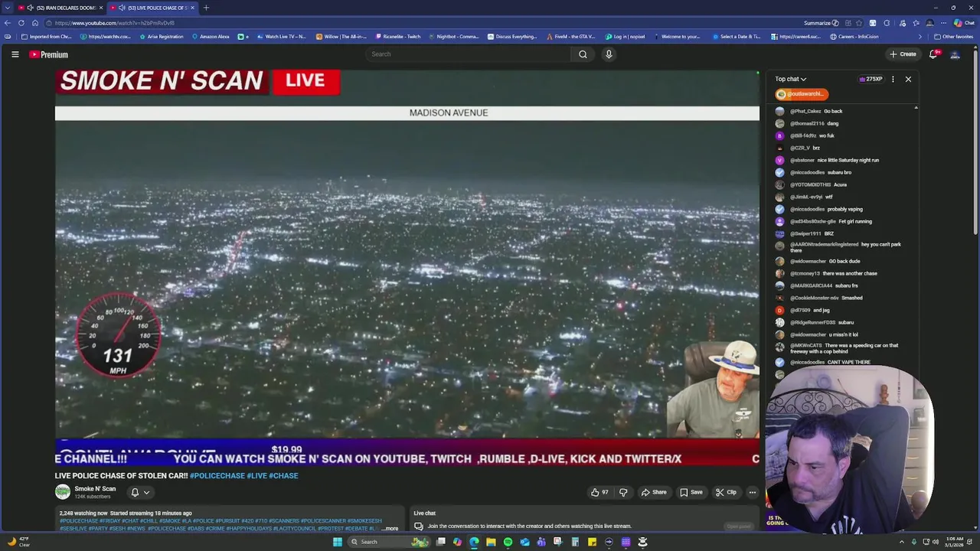Open Outlook from the taskbar
Image resolution: width=980 pixels, height=551 pixels.
pos(524,542)
